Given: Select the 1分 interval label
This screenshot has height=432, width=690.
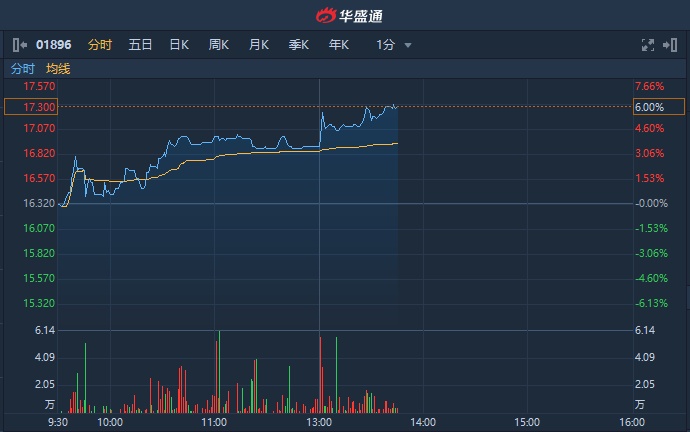Looking at the screenshot, I should click(386, 45).
